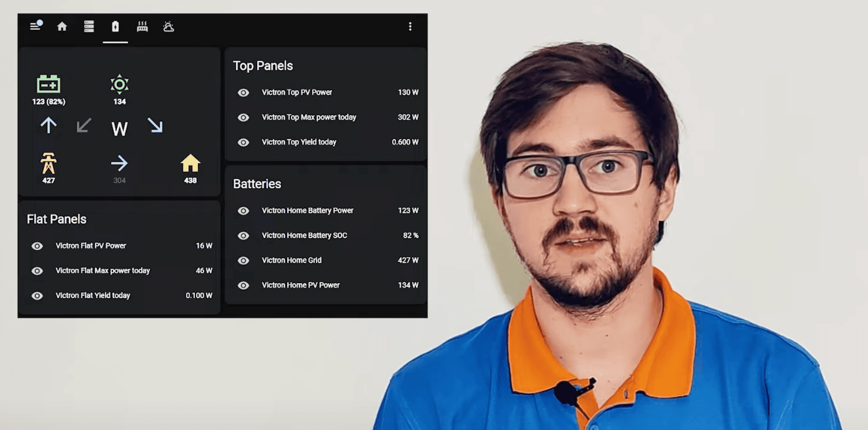Select the battery dashboard tab
Image resolution: width=868 pixels, height=430 pixels.
click(x=115, y=26)
